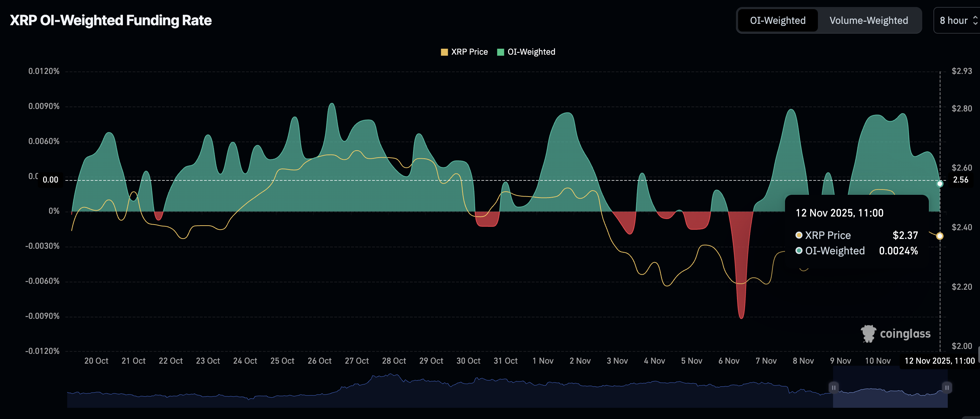Click the yellow XRP Price bullet in the tooltip
This screenshot has height=419, width=980.
[799, 235]
